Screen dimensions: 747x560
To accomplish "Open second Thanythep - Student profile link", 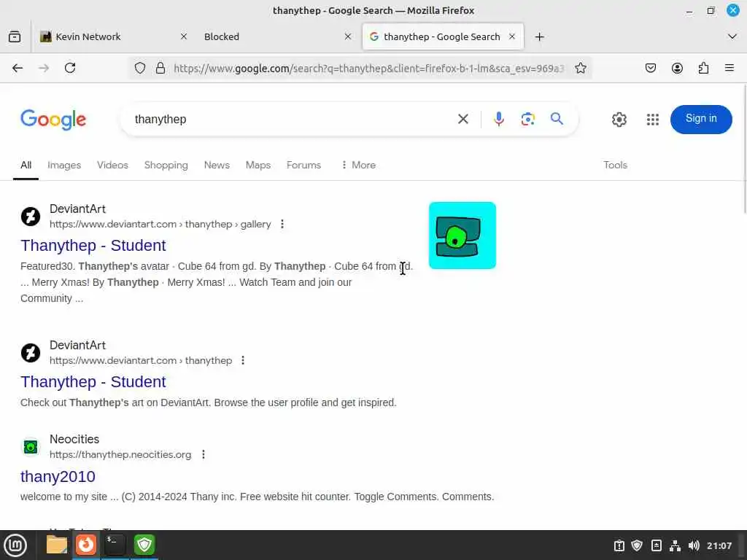I will [x=93, y=382].
